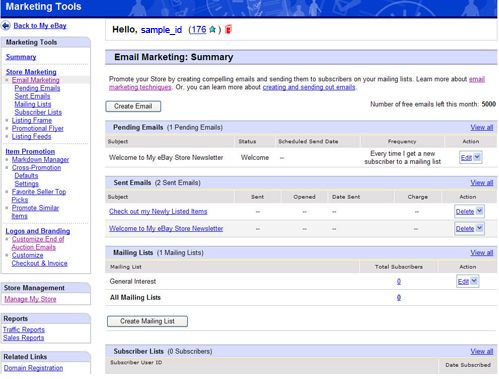Screen dimensions: 499x379
Task: Open the sample_id user link
Action: [x=161, y=30]
